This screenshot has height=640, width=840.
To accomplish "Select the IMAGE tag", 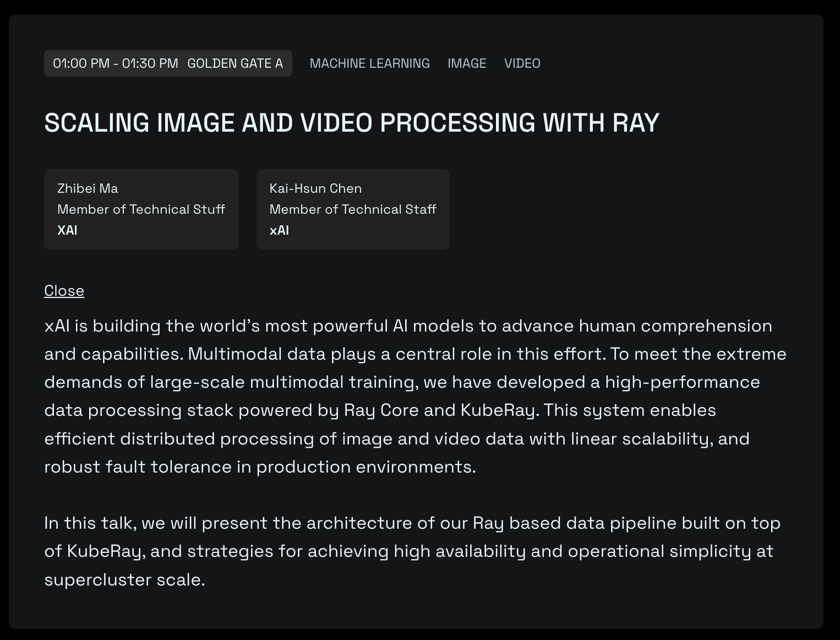I will click(467, 63).
